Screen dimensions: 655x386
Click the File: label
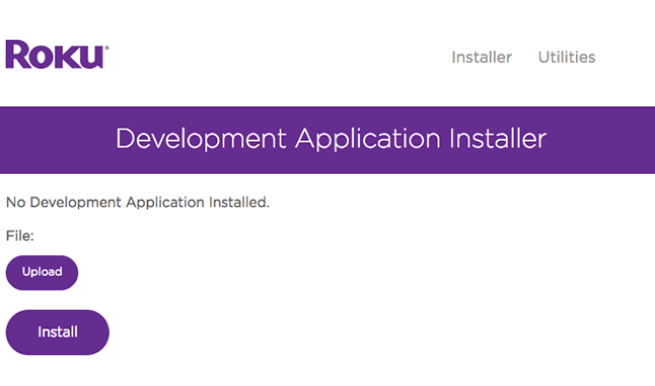20,236
